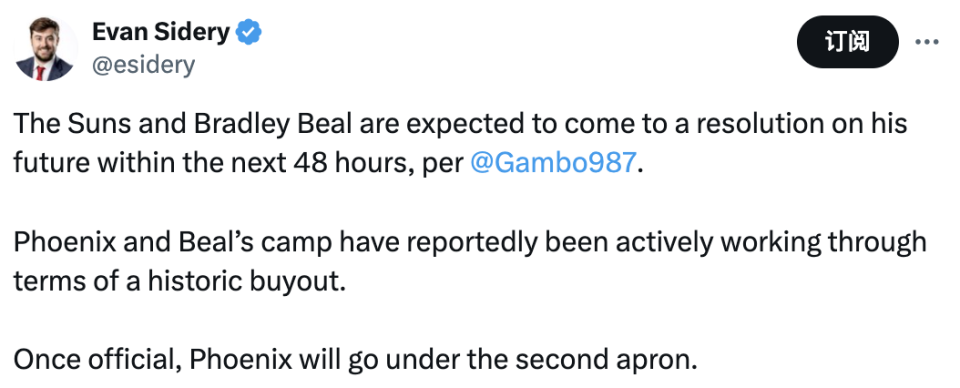
Task: Open Evan Sidery's profile photo avatar
Action: pyautogui.click(x=45, y=48)
